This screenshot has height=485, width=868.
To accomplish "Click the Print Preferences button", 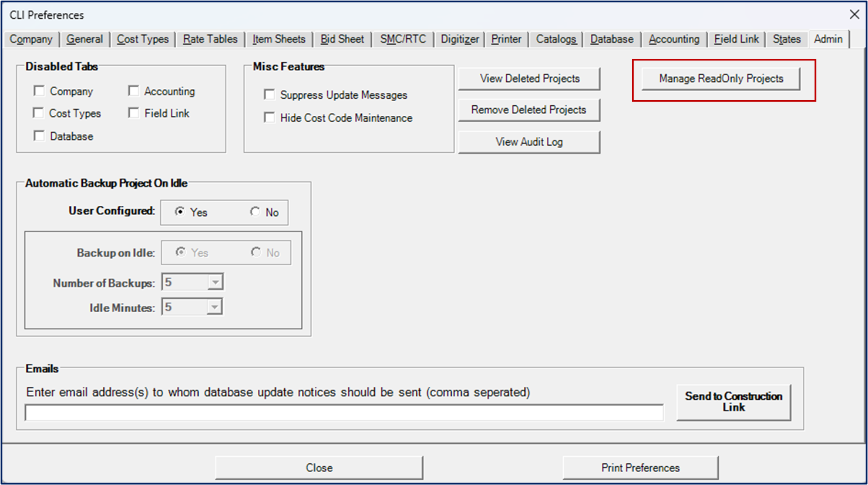I will 640,468.
